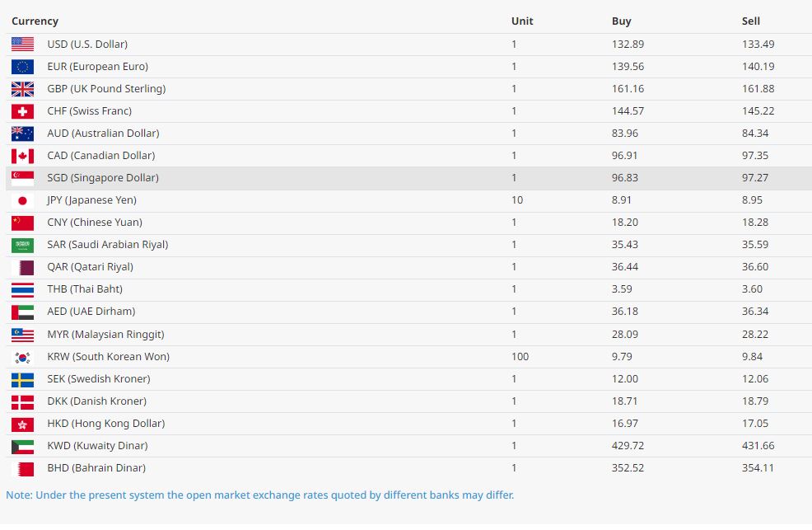812x530 pixels.
Task: Click the USD buy rate 132.89
Action: [628, 45]
